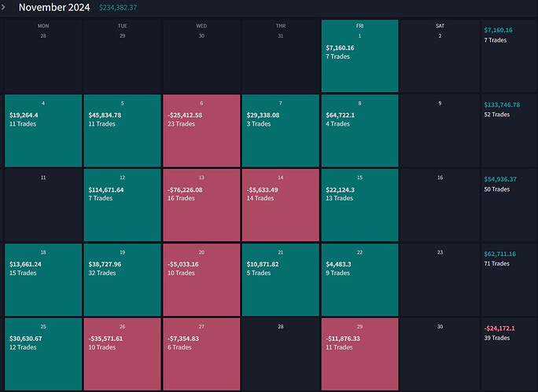Click the November 2024 month title

click(x=54, y=8)
